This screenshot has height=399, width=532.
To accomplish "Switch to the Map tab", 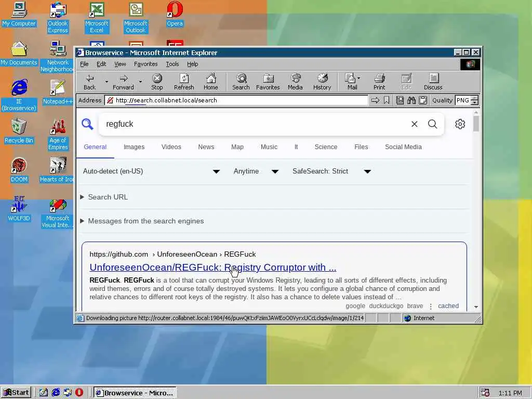I will click(x=237, y=147).
